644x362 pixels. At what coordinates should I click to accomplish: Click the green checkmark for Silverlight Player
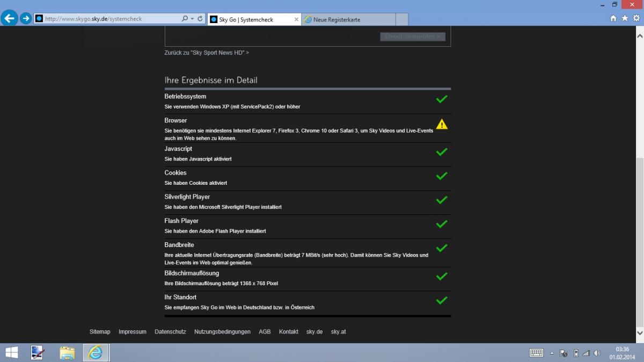pyautogui.click(x=442, y=200)
